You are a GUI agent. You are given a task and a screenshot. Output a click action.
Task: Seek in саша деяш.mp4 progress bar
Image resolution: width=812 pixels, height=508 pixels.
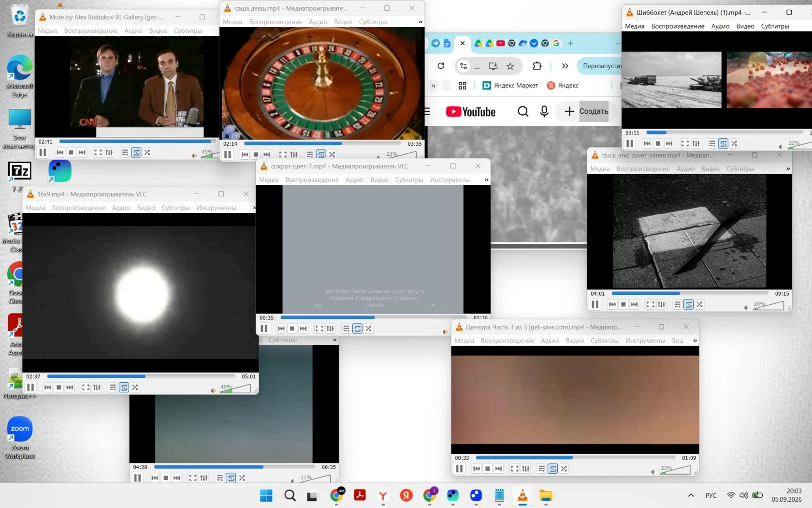322,144
